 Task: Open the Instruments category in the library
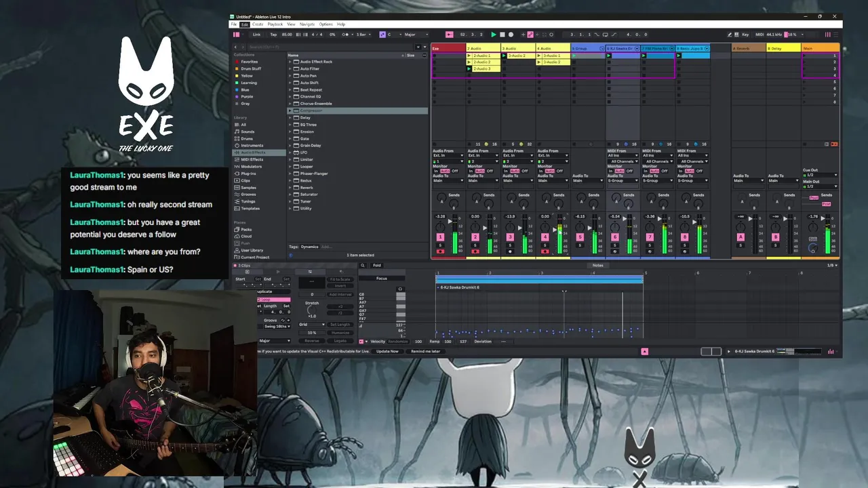click(252, 145)
